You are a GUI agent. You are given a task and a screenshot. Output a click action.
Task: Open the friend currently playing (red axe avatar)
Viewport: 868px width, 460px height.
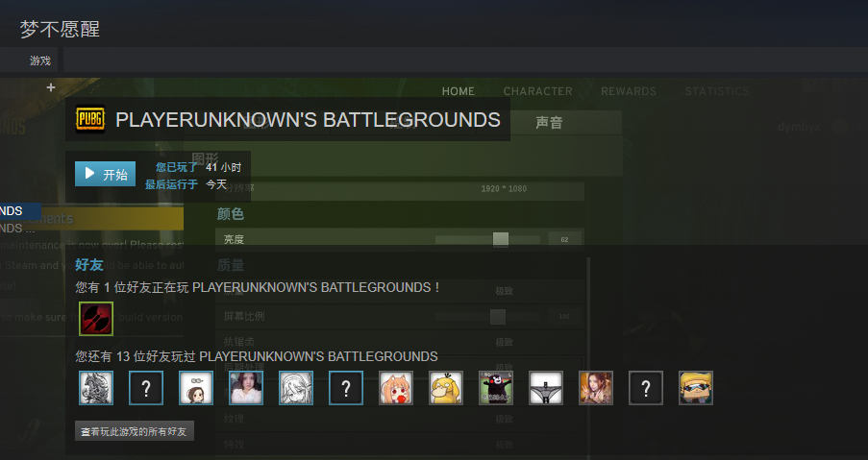coord(96,319)
